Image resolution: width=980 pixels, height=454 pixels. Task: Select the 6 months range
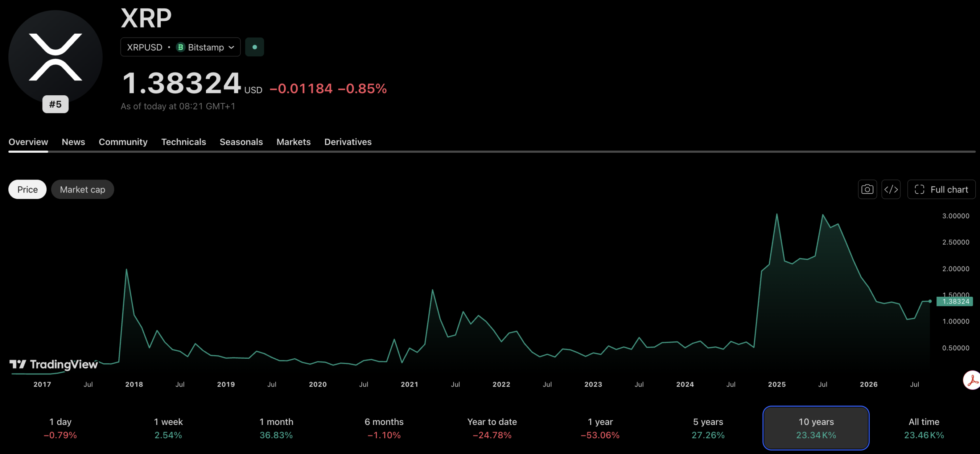click(x=384, y=428)
